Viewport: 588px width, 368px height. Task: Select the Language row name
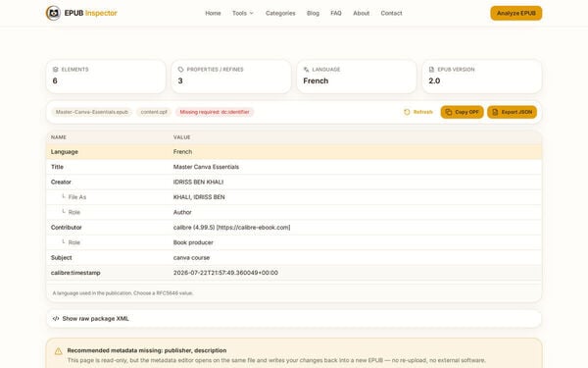coord(65,152)
